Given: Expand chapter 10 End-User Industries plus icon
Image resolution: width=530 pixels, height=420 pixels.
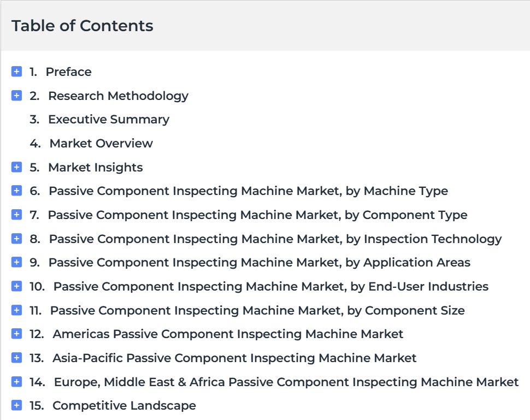Looking at the screenshot, I should pyautogui.click(x=16, y=286).
